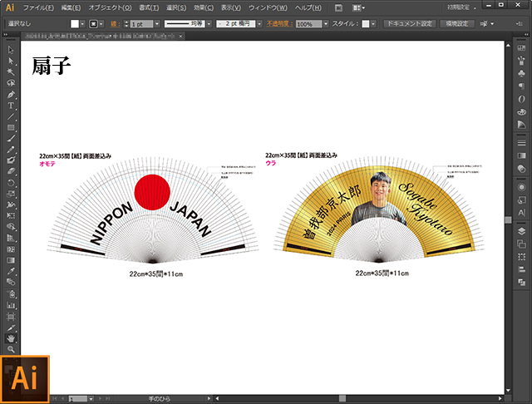The image size is (532, 404).
Task: Click the orange 線 stroke link
Action: (115, 24)
